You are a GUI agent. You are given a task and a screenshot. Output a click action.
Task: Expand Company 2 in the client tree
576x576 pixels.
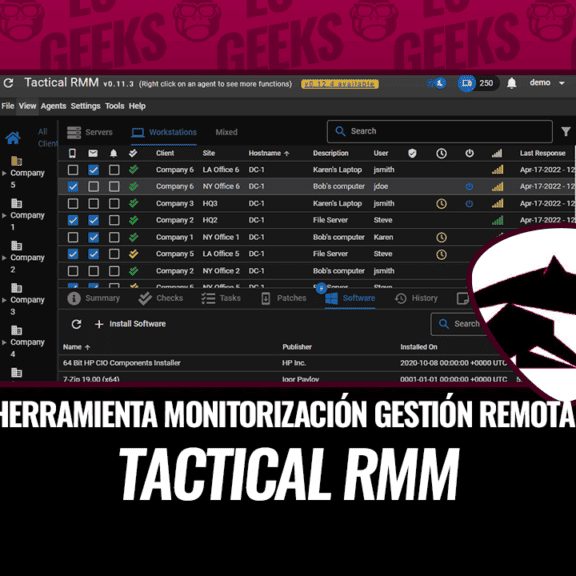tap(4, 258)
